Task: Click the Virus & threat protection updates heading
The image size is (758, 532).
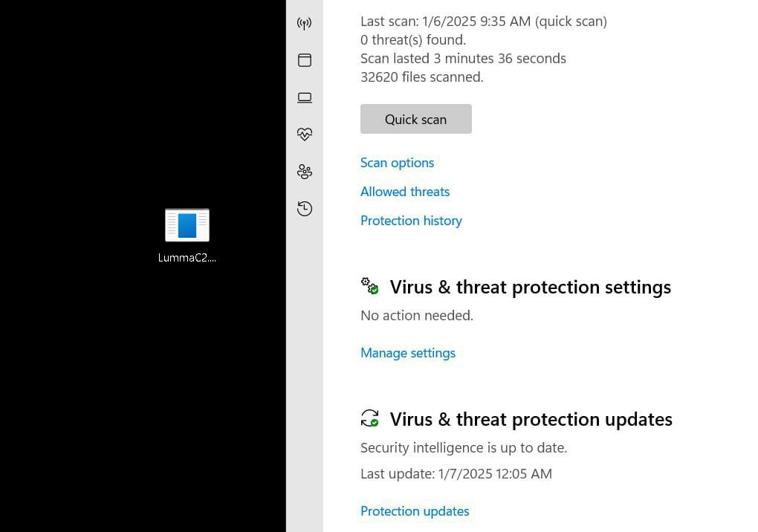Action: pyautogui.click(x=531, y=419)
